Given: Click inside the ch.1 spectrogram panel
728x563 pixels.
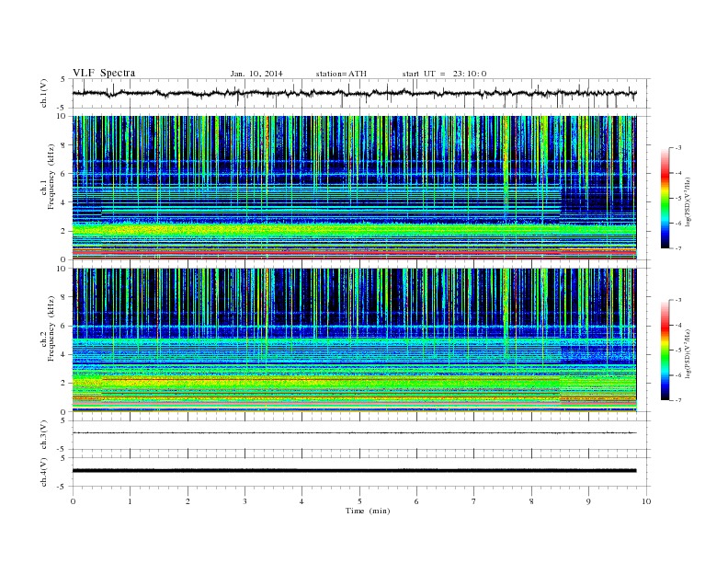Looking at the screenshot, I should point(354,188).
